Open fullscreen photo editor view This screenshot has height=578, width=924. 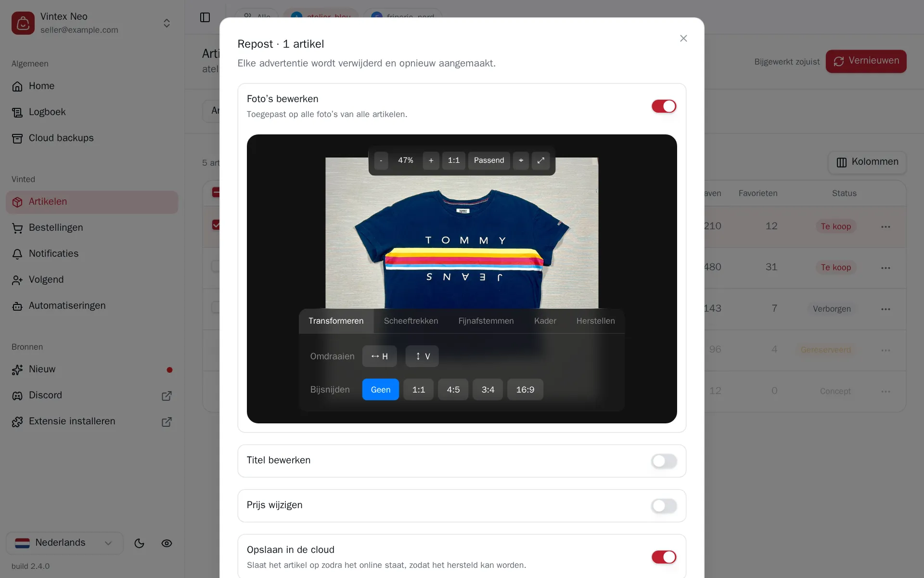pos(540,160)
